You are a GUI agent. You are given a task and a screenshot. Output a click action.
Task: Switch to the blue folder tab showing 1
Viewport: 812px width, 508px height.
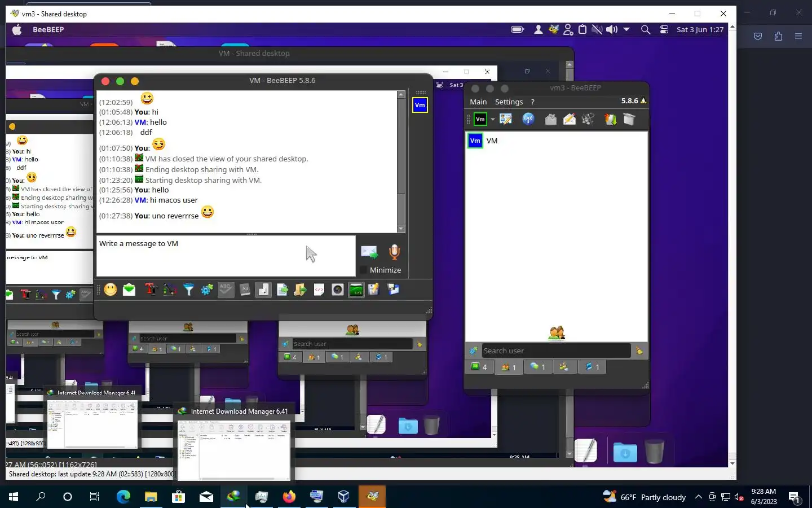coord(592,367)
